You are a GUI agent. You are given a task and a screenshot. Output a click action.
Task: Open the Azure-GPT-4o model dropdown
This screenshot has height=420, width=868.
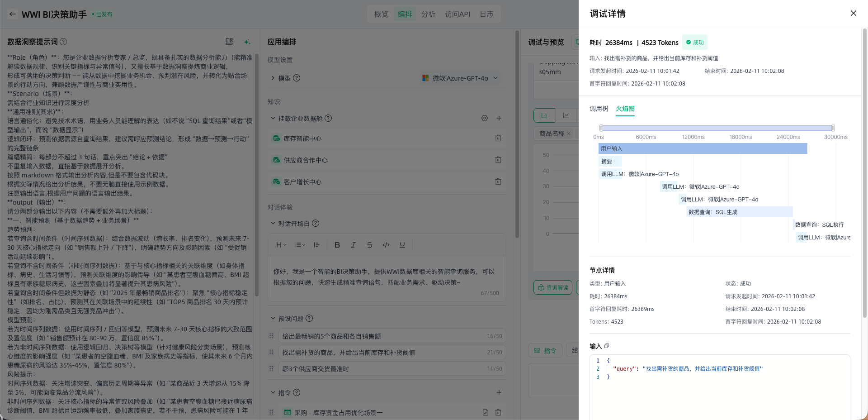(460, 78)
